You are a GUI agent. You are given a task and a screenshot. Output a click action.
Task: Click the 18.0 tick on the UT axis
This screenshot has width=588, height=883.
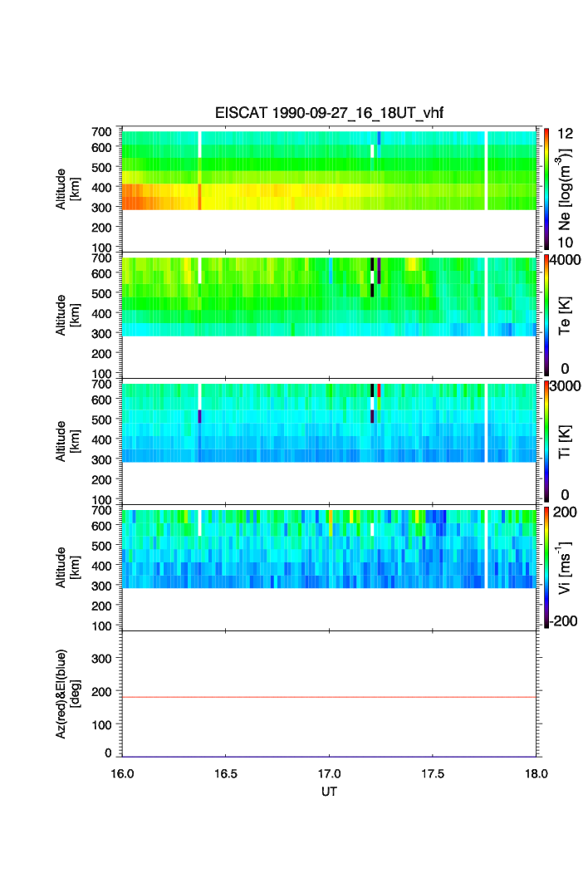(x=537, y=773)
